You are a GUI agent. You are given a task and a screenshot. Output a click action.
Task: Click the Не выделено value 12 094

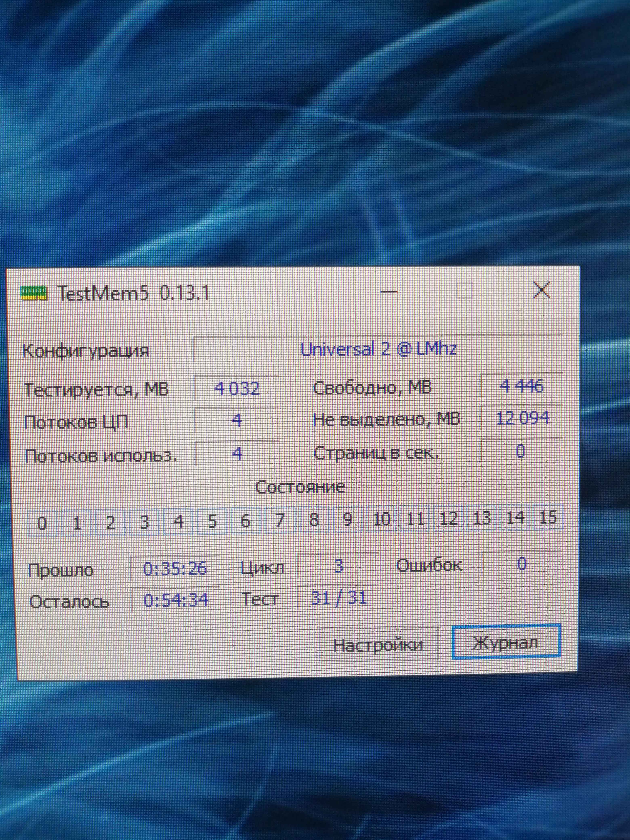(x=521, y=418)
